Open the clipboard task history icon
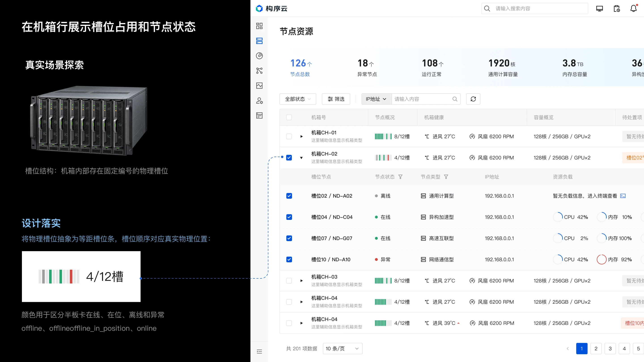Image resolution: width=644 pixels, height=362 pixels. 616,8
